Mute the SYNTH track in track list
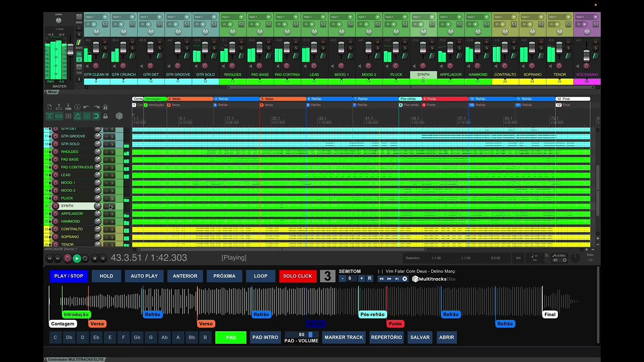The image size is (644, 362). pos(106,206)
